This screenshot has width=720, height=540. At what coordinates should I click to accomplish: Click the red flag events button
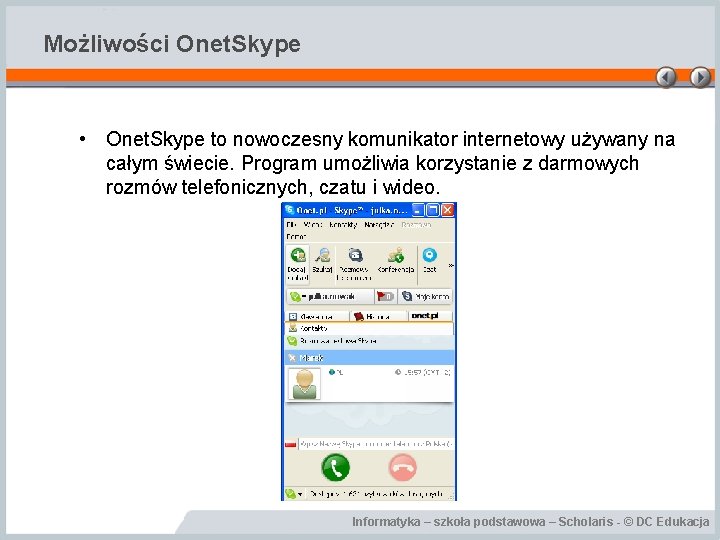tap(385, 297)
